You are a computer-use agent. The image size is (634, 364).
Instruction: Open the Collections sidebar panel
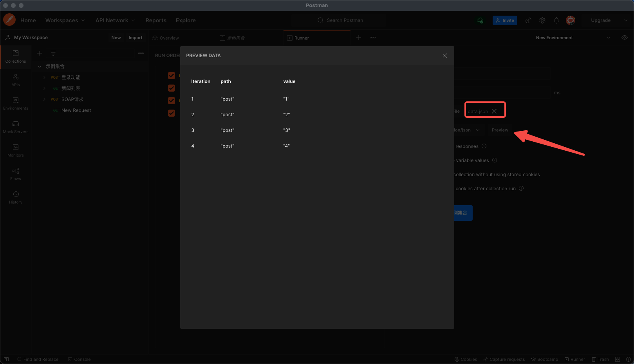coord(16,57)
